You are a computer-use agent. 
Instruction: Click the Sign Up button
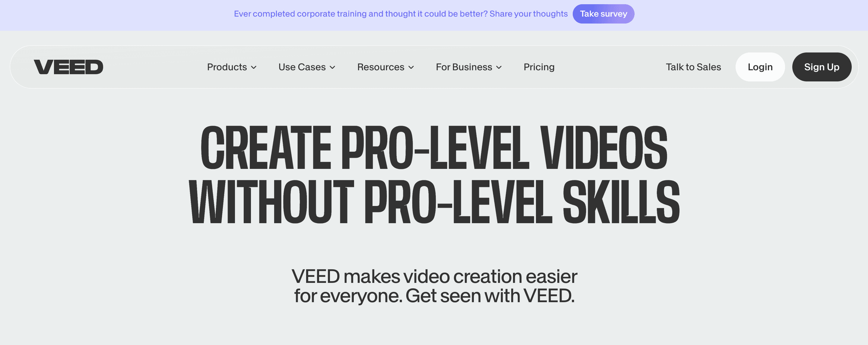pyautogui.click(x=822, y=66)
